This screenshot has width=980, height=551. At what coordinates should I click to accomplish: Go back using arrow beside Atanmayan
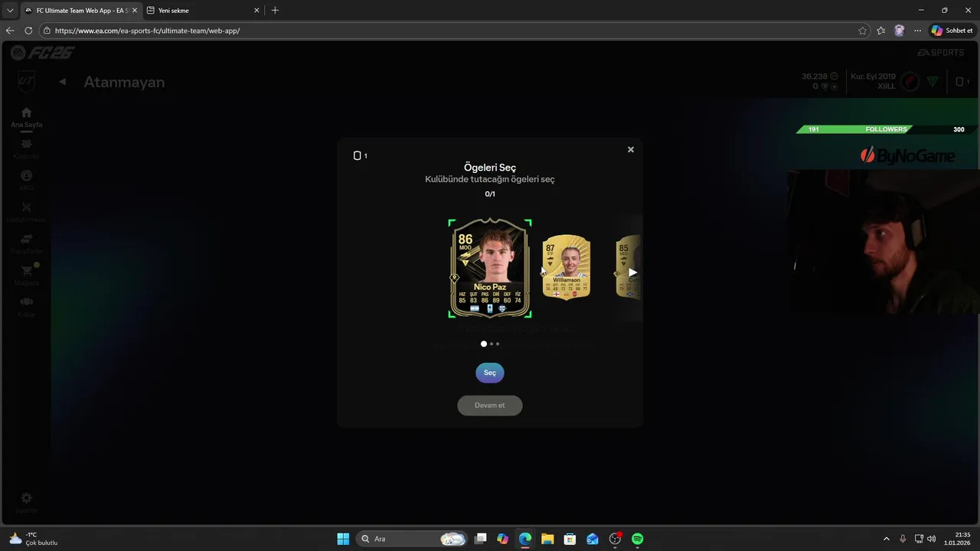click(63, 82)
